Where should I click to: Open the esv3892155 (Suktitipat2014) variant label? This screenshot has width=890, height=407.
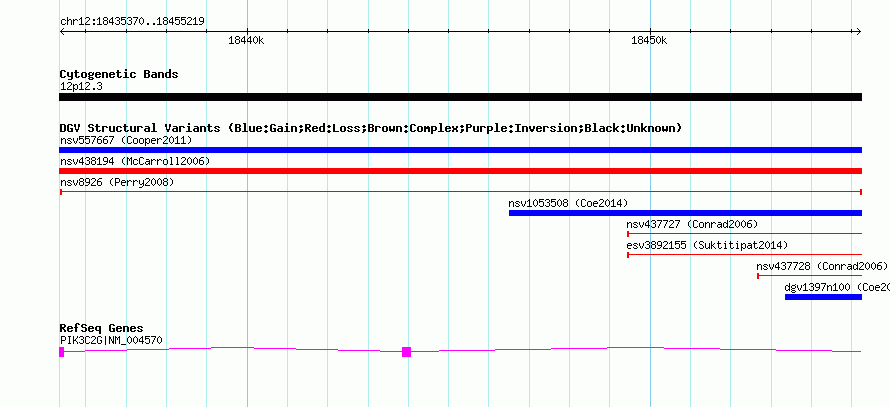click(707, 246)
